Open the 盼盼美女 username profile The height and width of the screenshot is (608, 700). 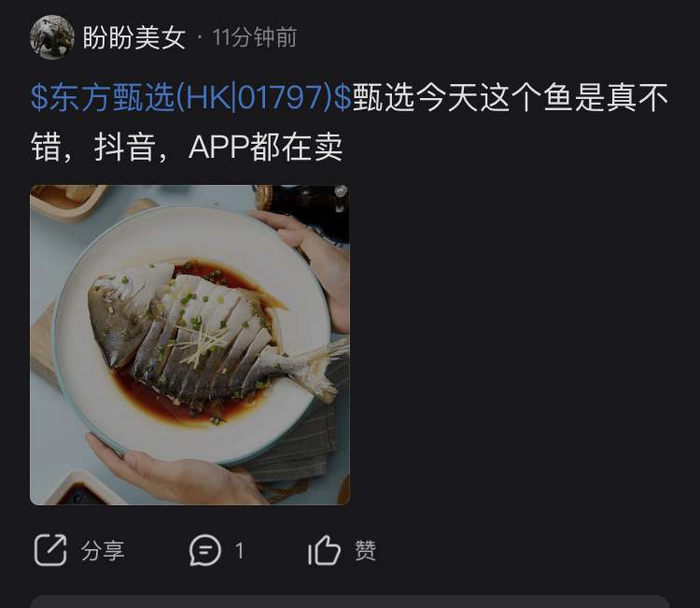(133, 37)
